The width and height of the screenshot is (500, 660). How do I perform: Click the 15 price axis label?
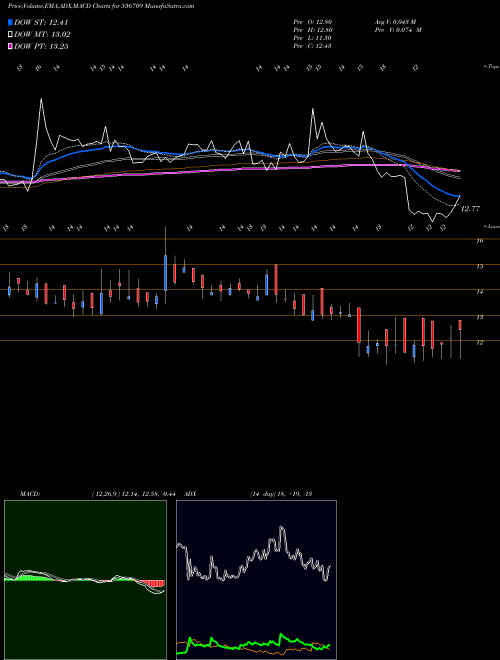[x=479, y=266]
